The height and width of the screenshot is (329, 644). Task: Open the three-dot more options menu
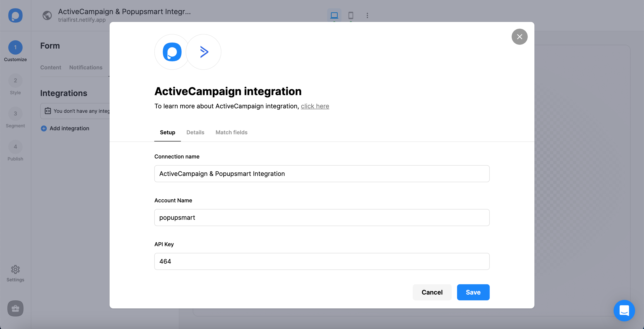(x=367, y=15)
